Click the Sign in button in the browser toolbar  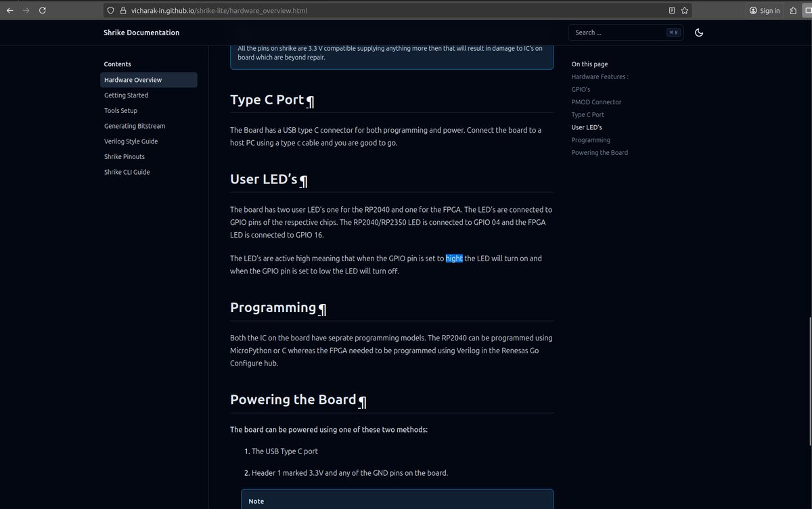(x=765, y=11)
